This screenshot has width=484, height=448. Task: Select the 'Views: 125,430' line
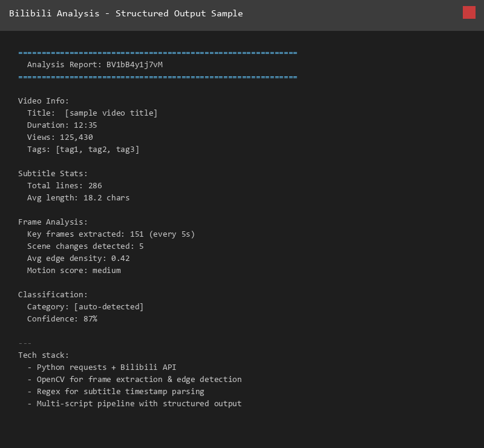(x=60, y=137)
